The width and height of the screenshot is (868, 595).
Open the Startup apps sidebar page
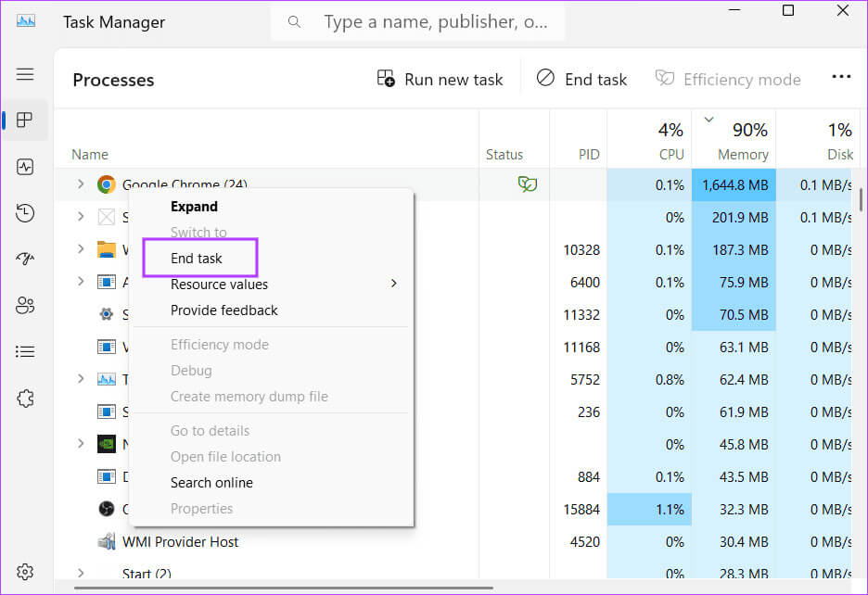(x=25, y=258)
